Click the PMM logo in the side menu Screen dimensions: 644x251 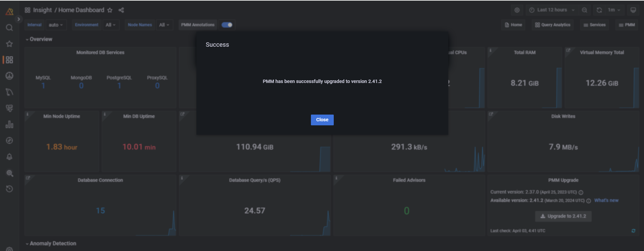9,12
